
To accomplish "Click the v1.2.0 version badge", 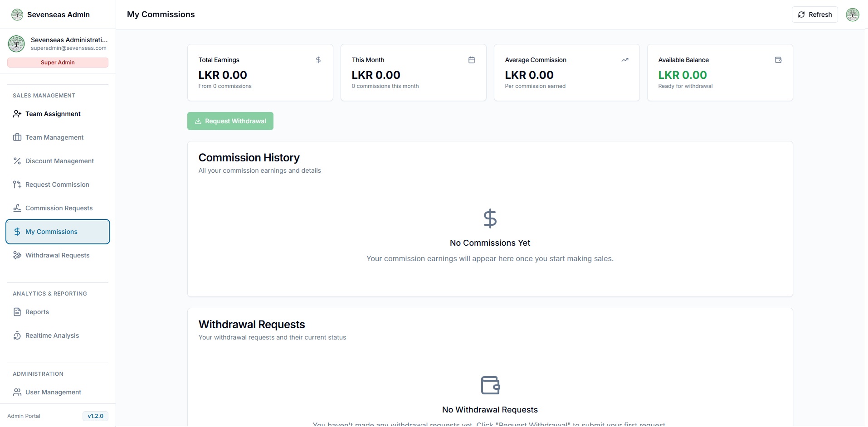I will 95,416.
